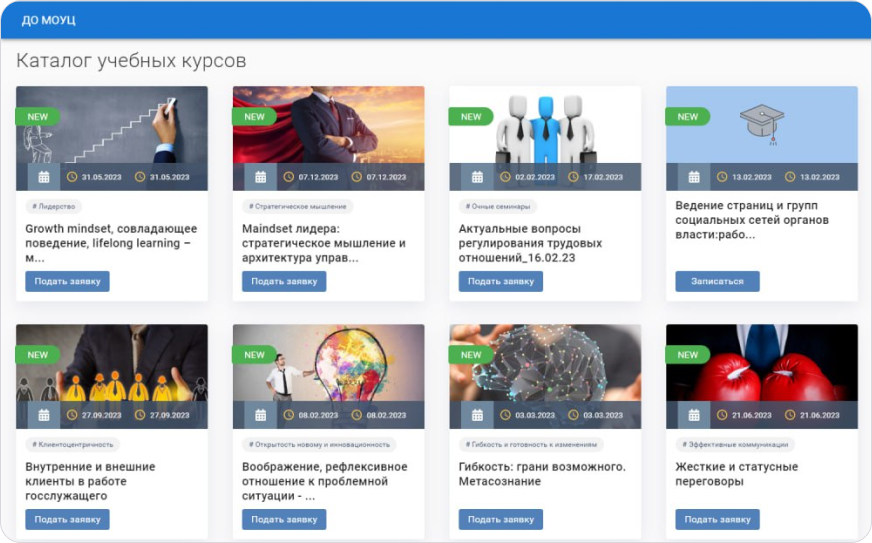The image size is (872, 543).
Task: Click the NEW badge on graduation cap card
Action: pos(688,117)
